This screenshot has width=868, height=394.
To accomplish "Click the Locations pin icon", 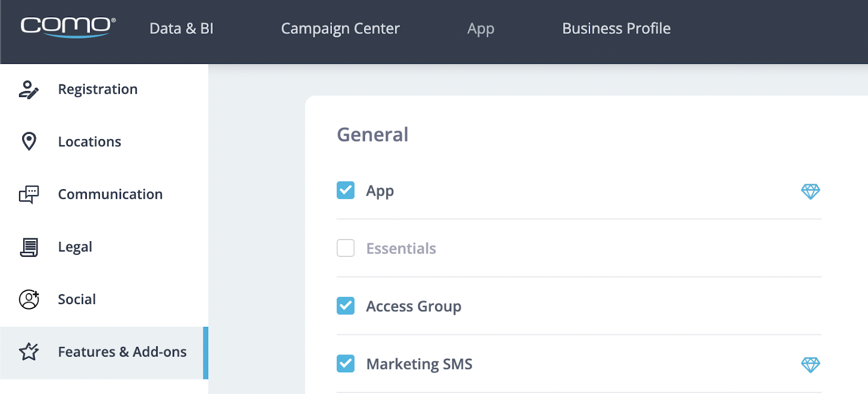I will tap(29, 141).
